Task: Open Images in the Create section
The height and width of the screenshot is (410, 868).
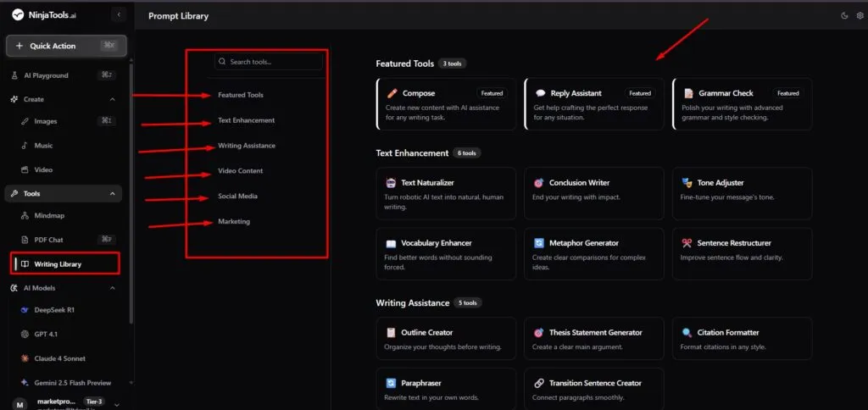Action: pos(45,121)
